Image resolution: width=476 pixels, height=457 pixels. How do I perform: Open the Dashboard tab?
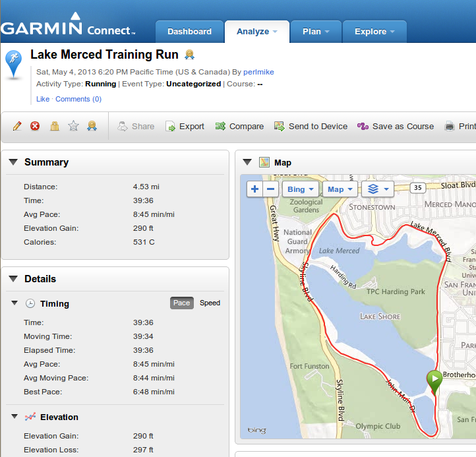pos(189,32)
